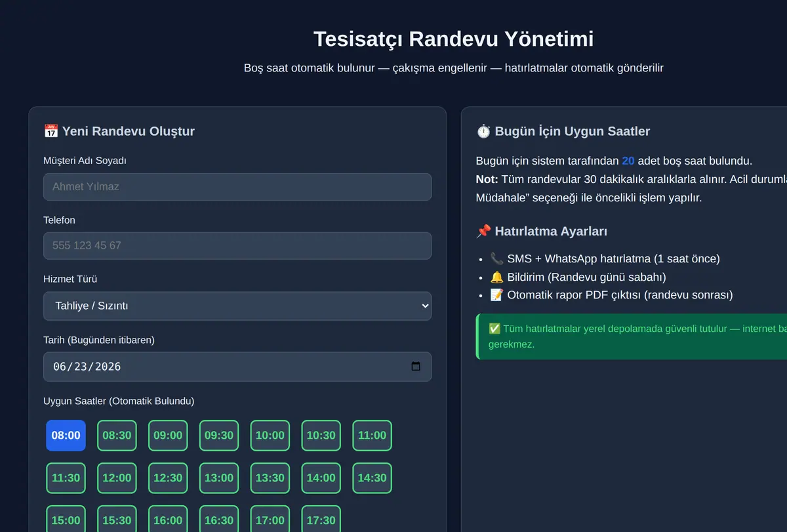This screenshot has height=532, width=787.
Task: Click the 'Bildirim (Randevu günü sabahı)' list item
Action: [578, 277]
